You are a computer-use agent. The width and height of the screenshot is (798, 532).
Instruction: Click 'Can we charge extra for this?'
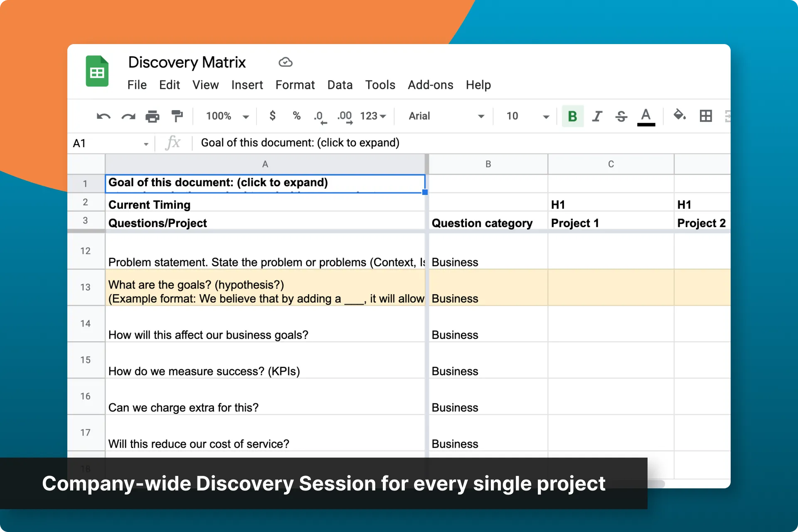click(x=265, y=397)
